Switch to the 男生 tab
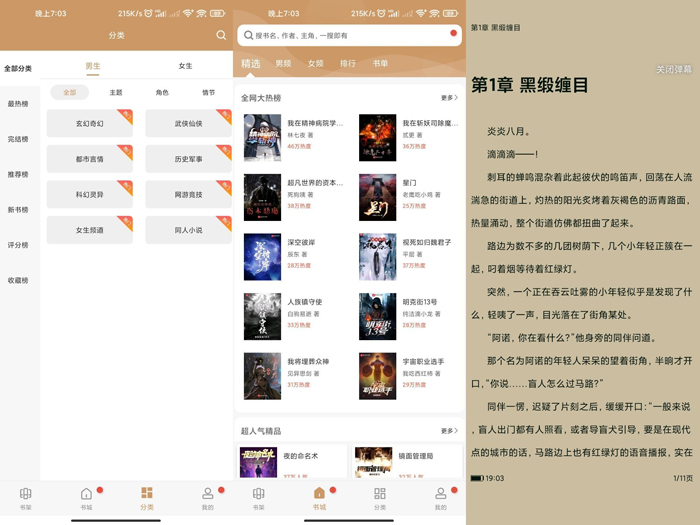This screenshot has width=700, height=525. click(93, 66)
